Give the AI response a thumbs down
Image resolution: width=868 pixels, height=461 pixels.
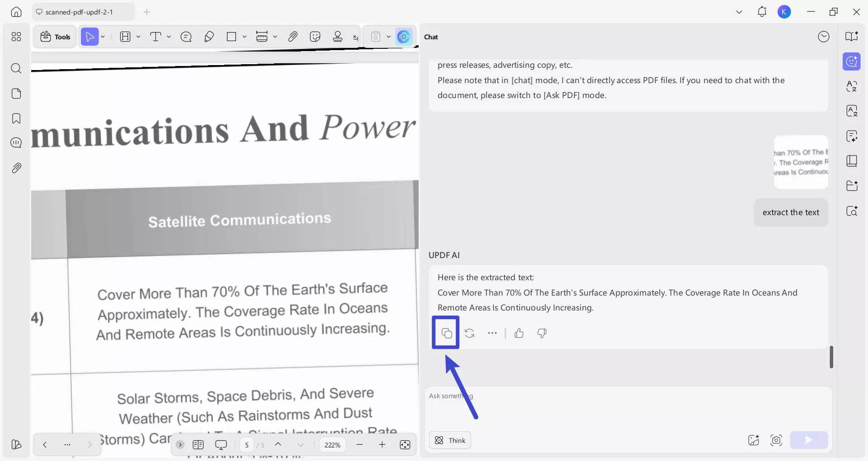click(542, 334)
